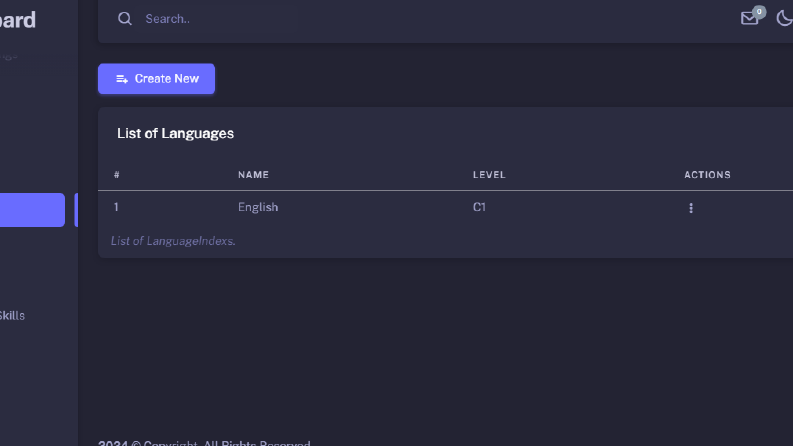Click row number 1 cell
The height and width of the screenshot is (446, 793).
[x=116, y=207]
